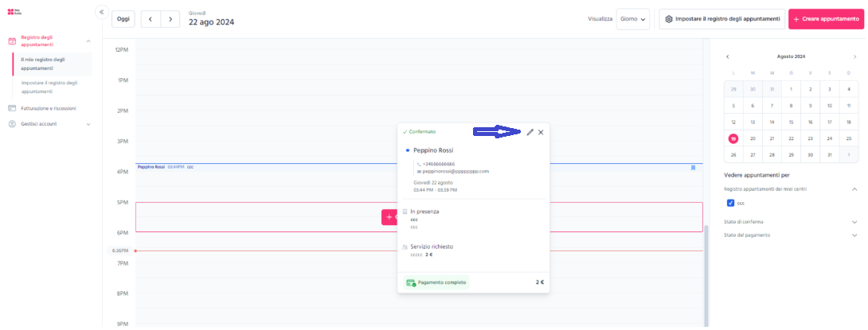Click Impostare il registro degli appuntamenti top button
Image resolution: width=868 pixels, height=330 pixels.
click(x=721, y=19)
